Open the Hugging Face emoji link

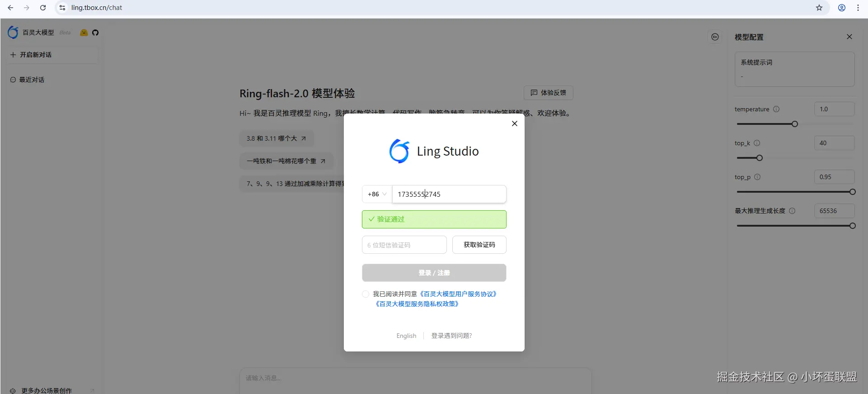coord(84,33)
